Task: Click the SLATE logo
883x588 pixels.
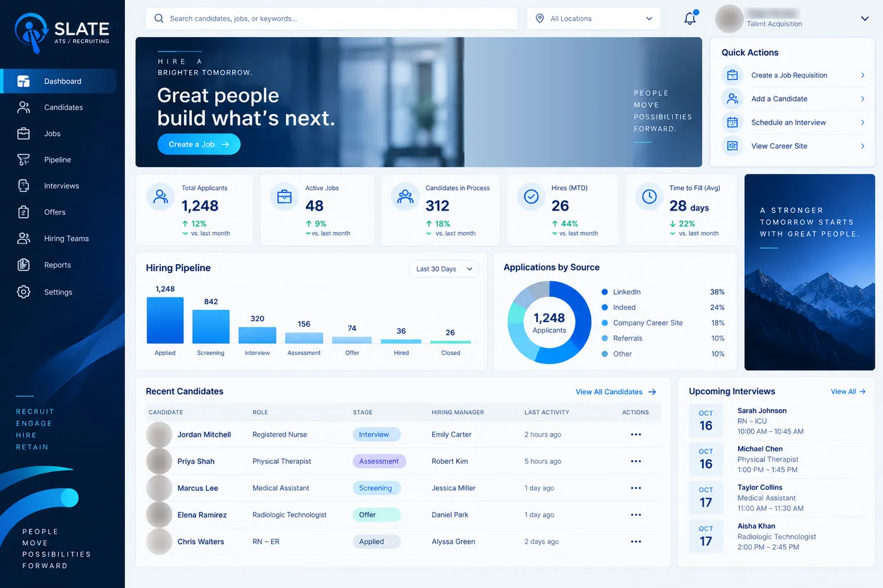Action: point(62,32)
